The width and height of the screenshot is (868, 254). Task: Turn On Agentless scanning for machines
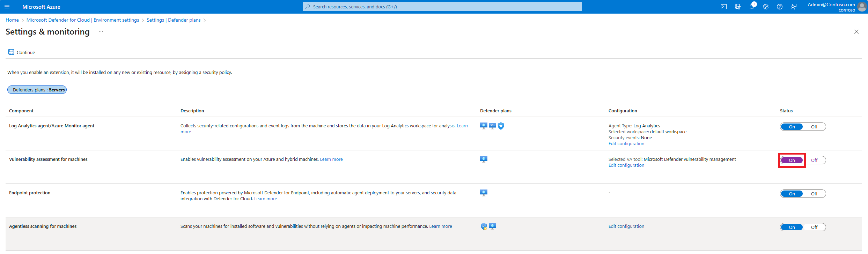[792, 227]
